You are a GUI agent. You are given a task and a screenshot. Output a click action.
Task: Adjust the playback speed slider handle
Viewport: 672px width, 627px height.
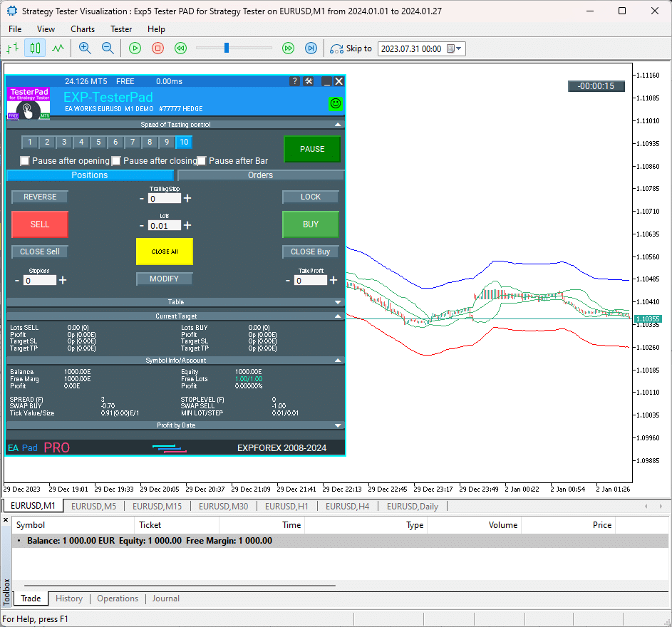pos(227,48)
